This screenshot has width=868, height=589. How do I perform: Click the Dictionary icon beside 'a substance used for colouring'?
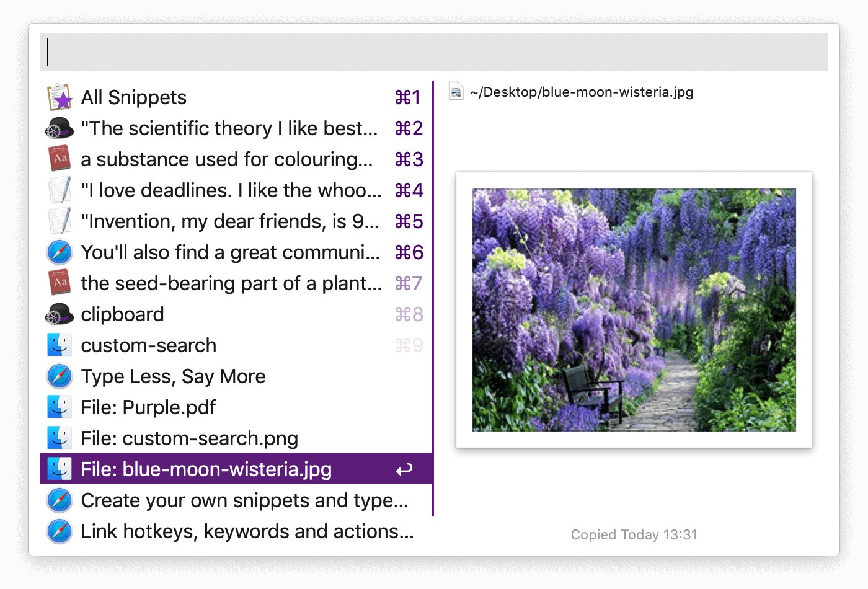tap(60, 159)
